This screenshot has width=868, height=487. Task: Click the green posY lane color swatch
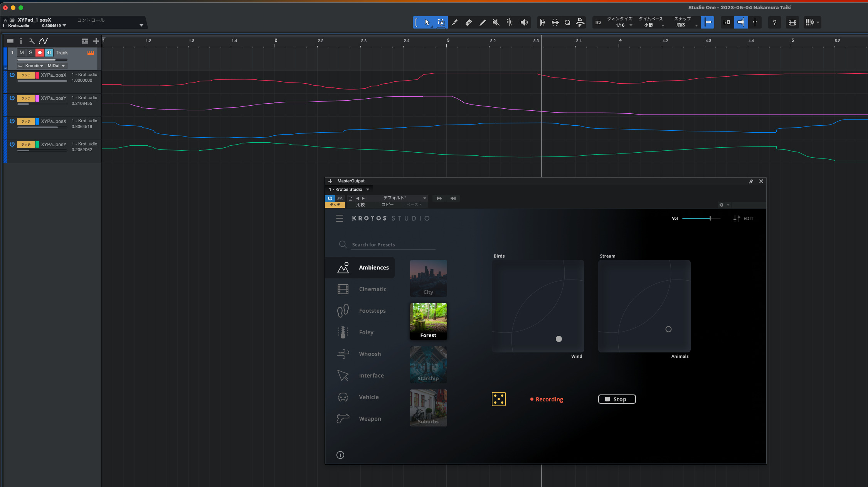pyautogui.click(x=37, y=145)
